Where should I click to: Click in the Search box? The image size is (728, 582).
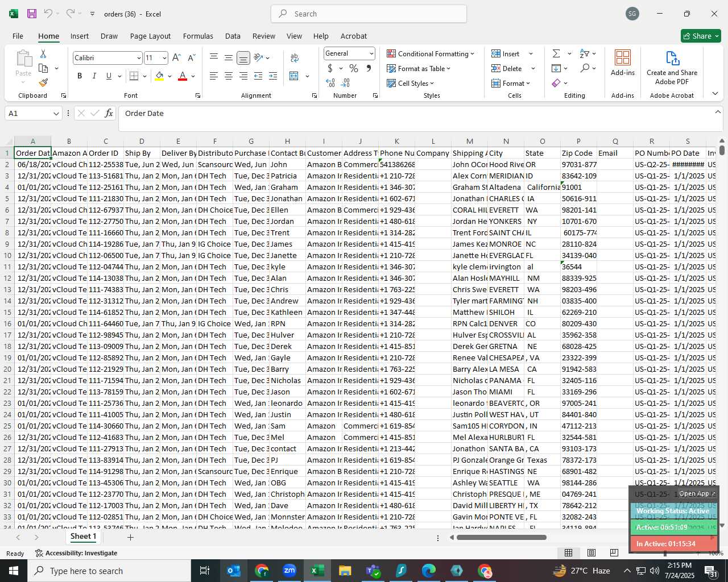[x=369, y=14]
